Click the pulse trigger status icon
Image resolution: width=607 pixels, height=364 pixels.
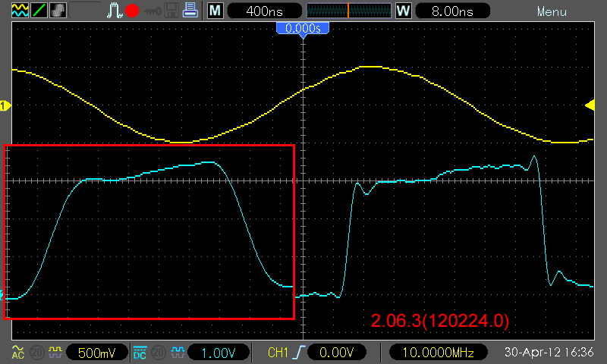[115, 11]
